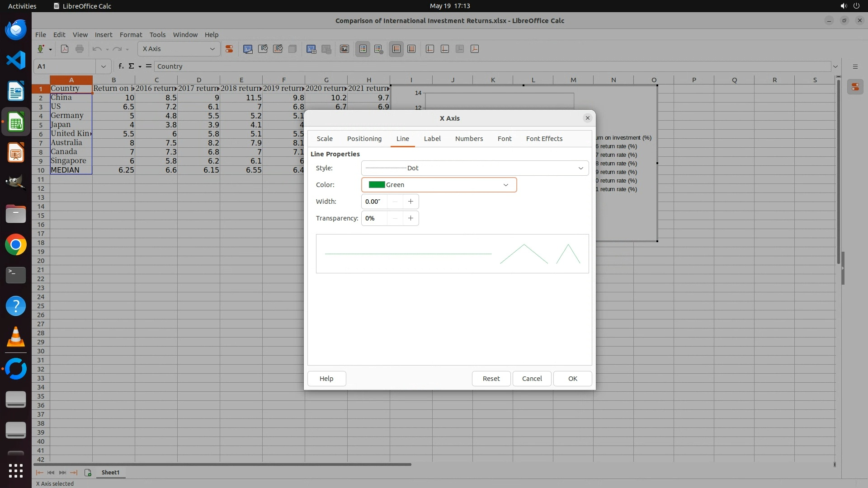Click the Sum sigma icon in formula bar
Screen dimensions: 868x488
point(131,66)
